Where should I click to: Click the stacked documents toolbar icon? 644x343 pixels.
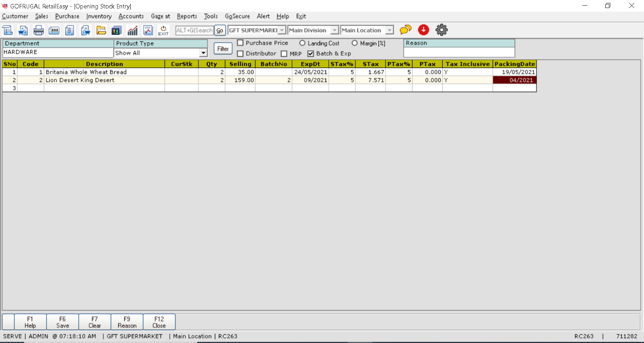coord(70,30)
